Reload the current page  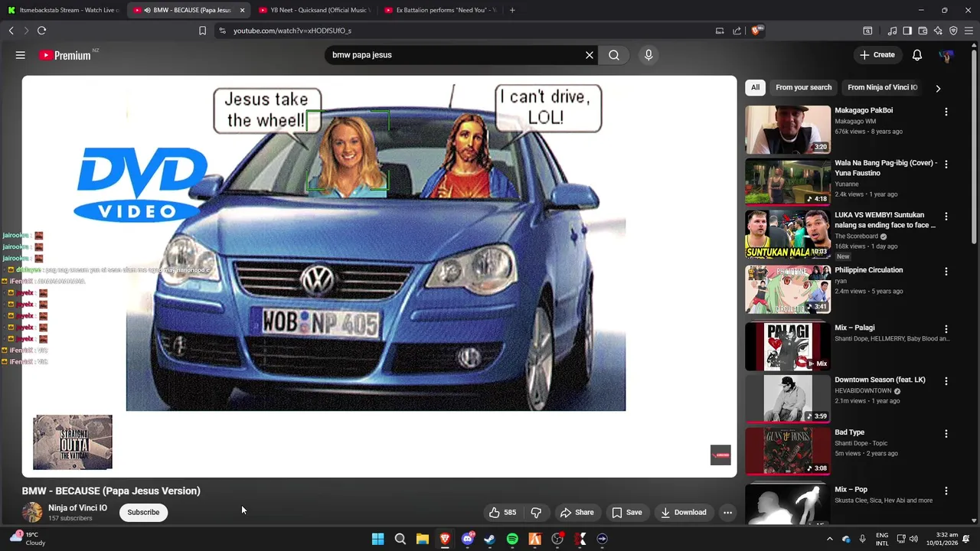42,31
